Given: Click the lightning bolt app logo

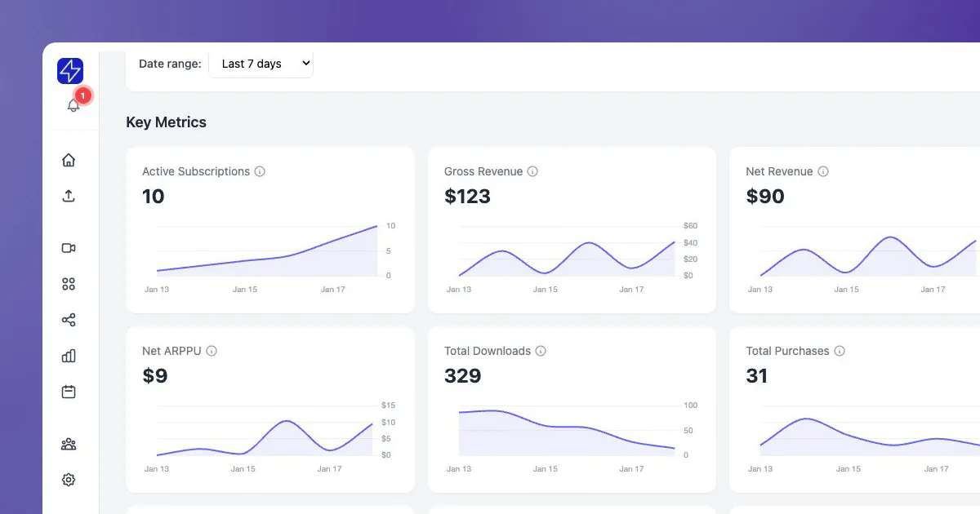Looking at the screenshot, I should point(70,71).
